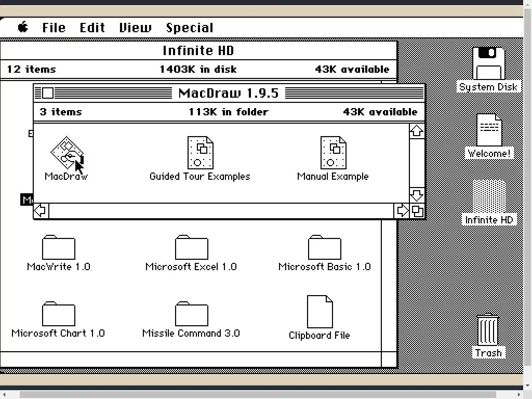Click '3 items' text in MacDraw window
532x399 pixels.
point(61,112)
